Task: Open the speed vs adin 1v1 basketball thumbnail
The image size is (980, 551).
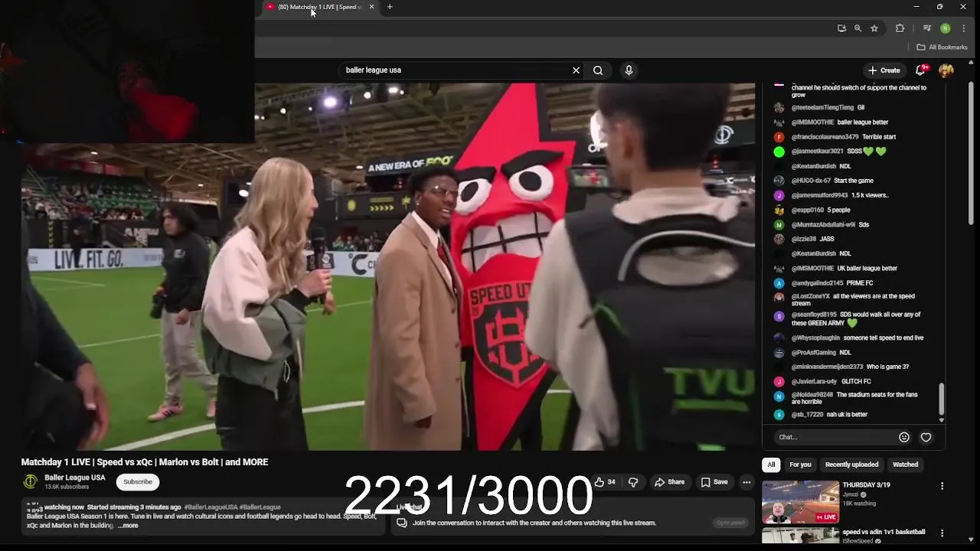Action: tap(800, 536)
